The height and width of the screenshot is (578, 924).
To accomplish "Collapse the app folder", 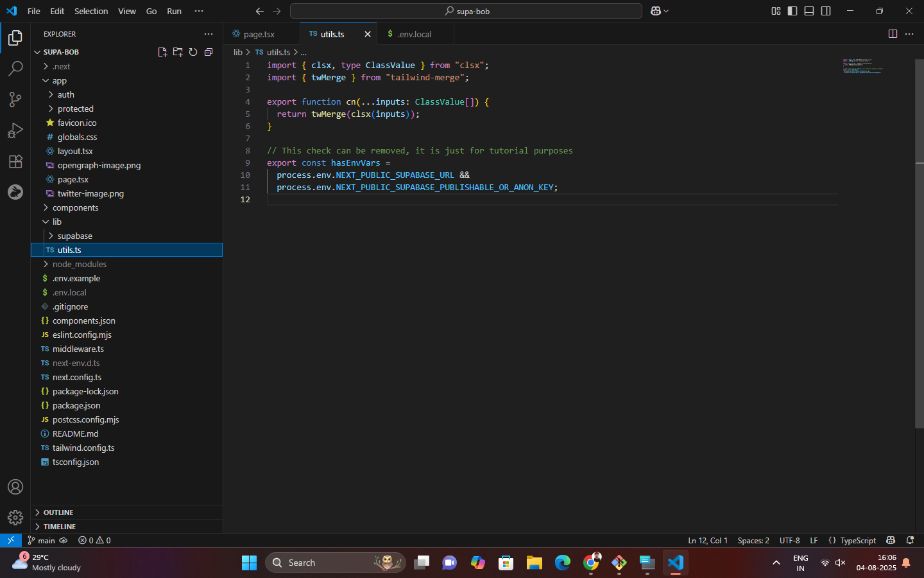I will coord(126,80).
